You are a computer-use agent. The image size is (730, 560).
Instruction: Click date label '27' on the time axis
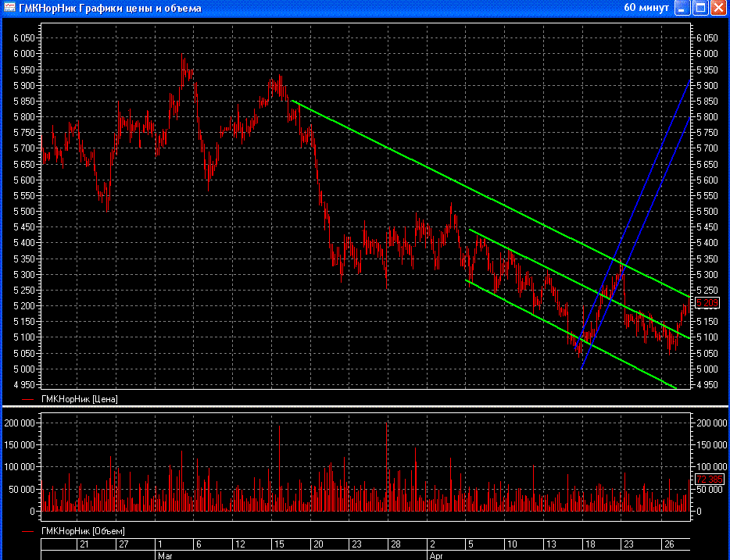click(x=123, y=544)
